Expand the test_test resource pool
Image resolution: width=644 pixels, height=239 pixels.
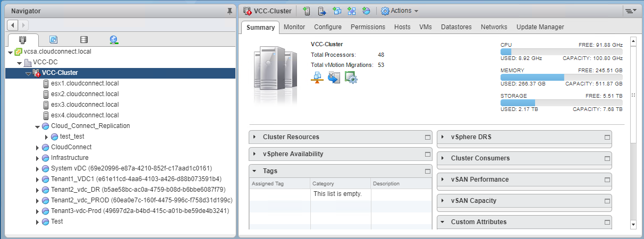pos(47,137)
